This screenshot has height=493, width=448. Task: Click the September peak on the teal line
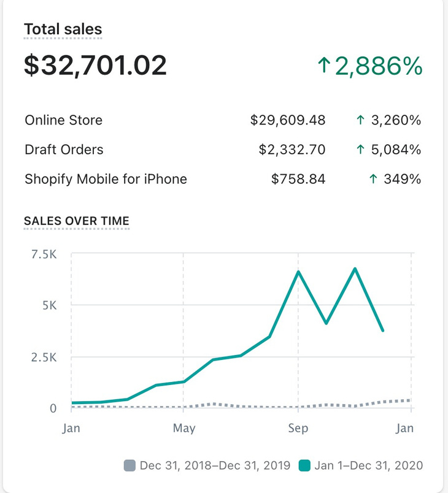pyautogui.click(x=298, y=271)
